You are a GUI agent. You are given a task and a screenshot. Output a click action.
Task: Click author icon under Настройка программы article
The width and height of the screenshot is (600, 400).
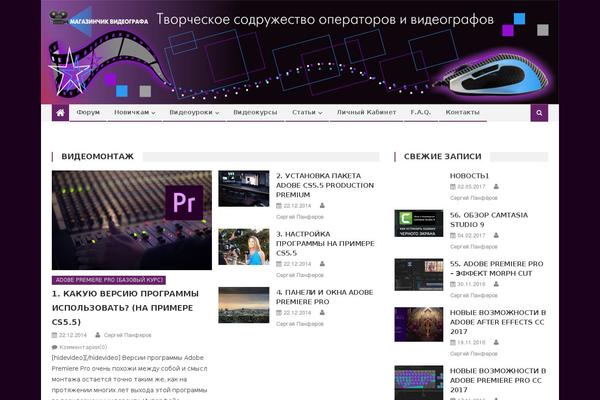(x=322, y=264)
